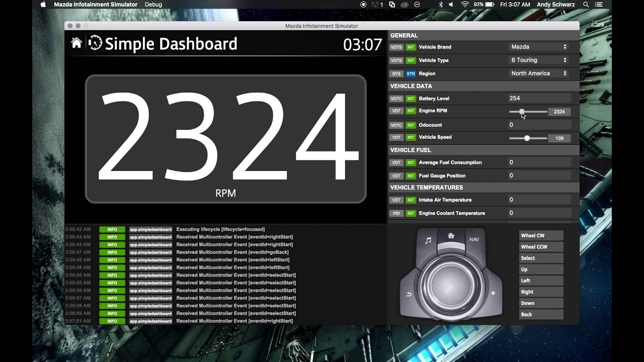Open the Region dropdown

point(539,73)
